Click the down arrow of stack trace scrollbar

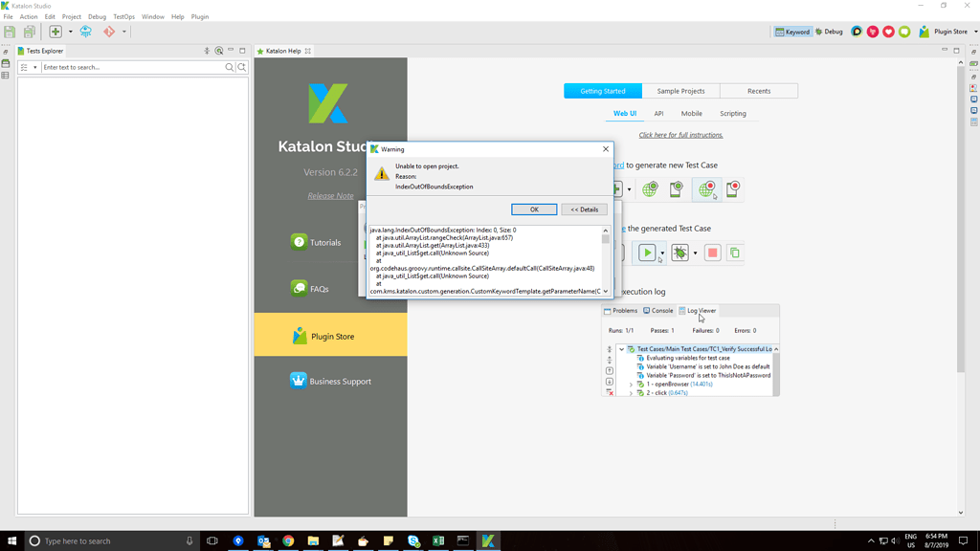tap(606, 291)
